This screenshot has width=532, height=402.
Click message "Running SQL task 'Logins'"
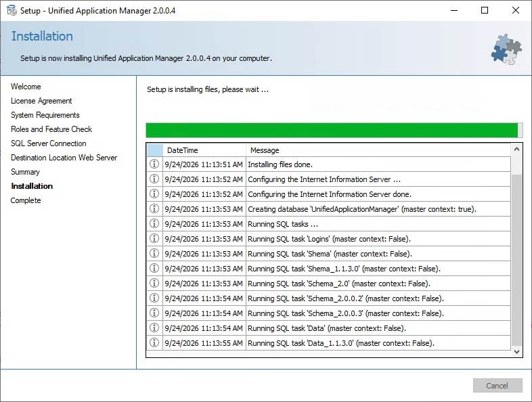click(x=329, y=239)
